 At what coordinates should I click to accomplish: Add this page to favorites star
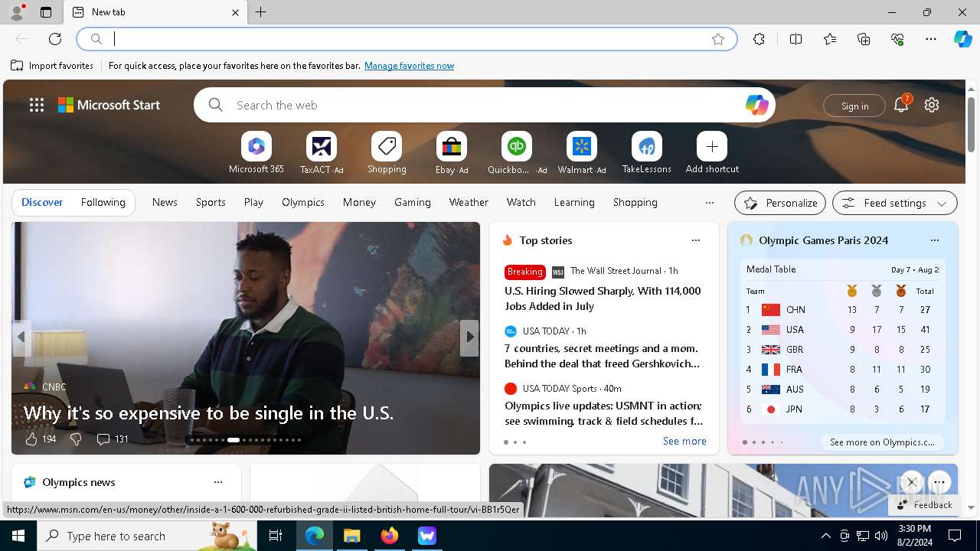click(718, 39)
